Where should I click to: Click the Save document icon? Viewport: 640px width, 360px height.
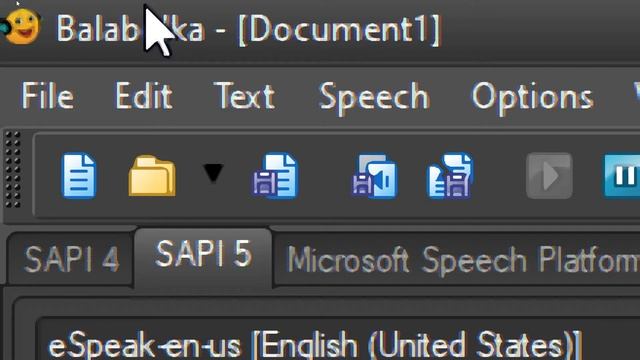coord(276,176)
